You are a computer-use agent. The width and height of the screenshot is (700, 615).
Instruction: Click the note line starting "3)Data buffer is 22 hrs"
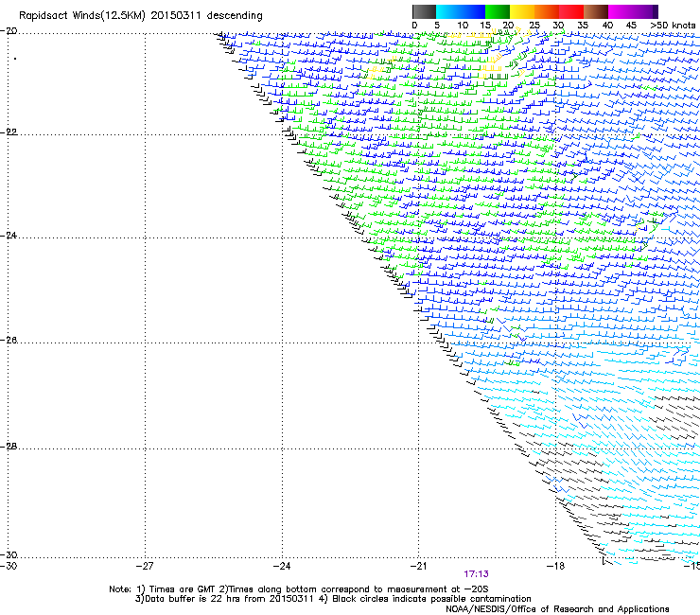coord(333,599)
